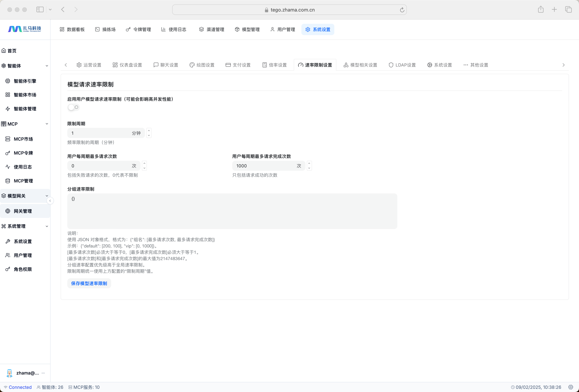Click settings icon in status bar
Image resolution: width=579 pixels, height=392 pixels.
pos(570,387)
